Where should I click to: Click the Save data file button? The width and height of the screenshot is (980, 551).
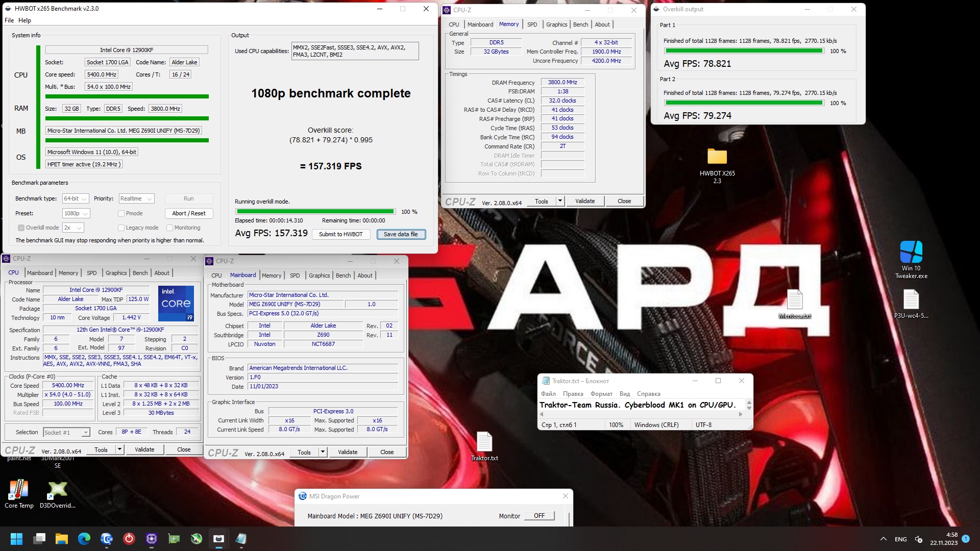(x=401, y=234)
